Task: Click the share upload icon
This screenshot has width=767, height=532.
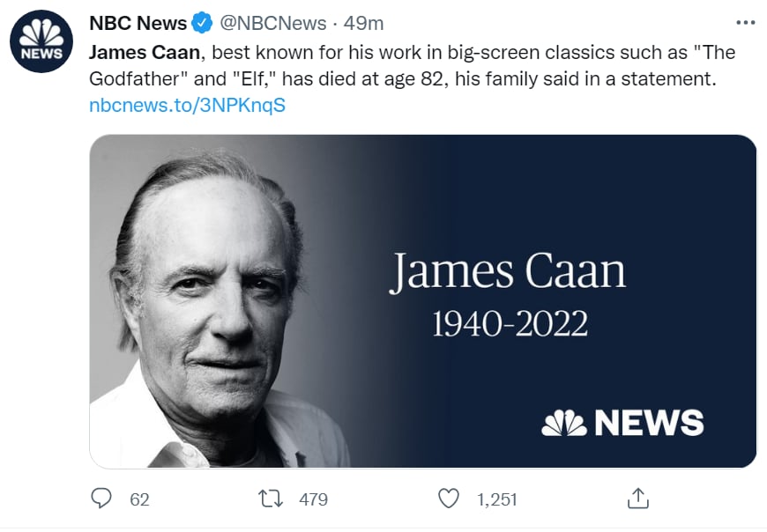Action: coord(638,499)
